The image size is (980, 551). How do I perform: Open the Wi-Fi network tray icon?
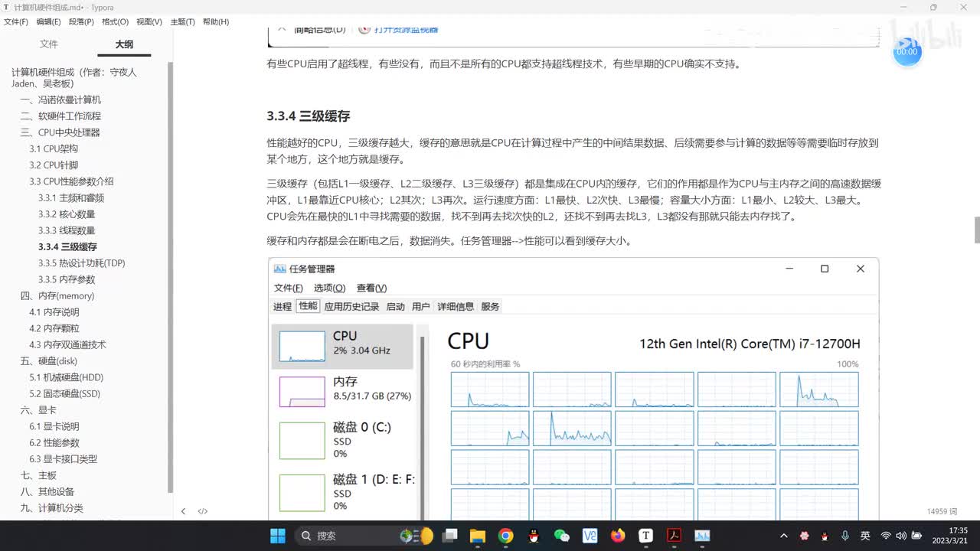point(886,536)
